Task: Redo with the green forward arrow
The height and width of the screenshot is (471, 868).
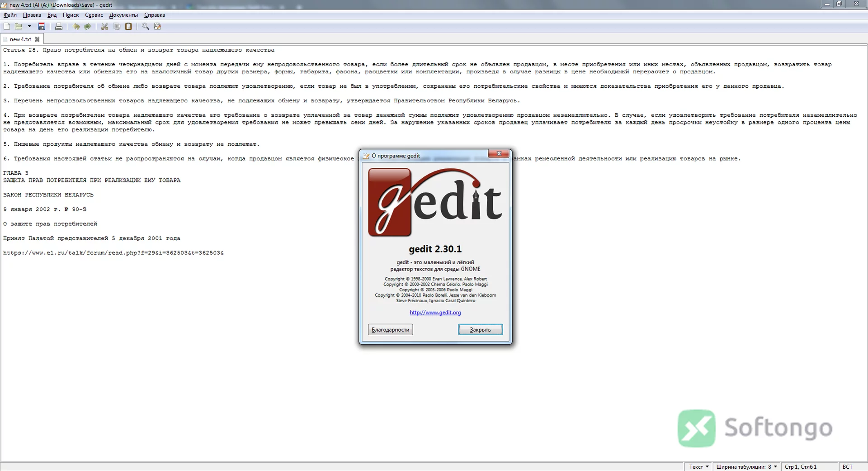Action: 88,27
